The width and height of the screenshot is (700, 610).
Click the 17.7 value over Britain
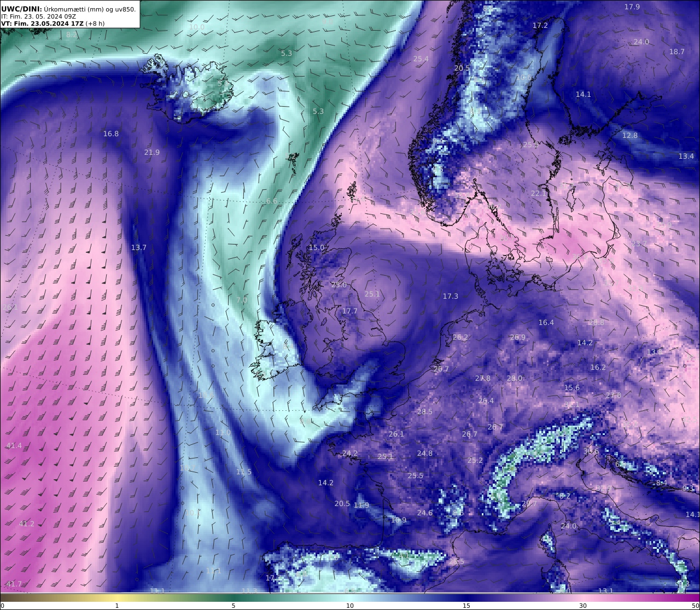click(350, 311)
